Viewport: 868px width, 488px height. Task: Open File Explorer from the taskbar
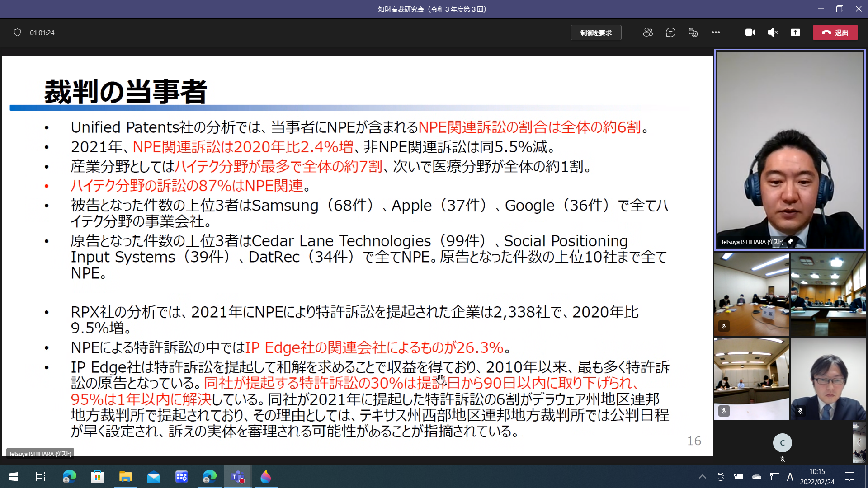pyautogui.click(x=125, y=477)
